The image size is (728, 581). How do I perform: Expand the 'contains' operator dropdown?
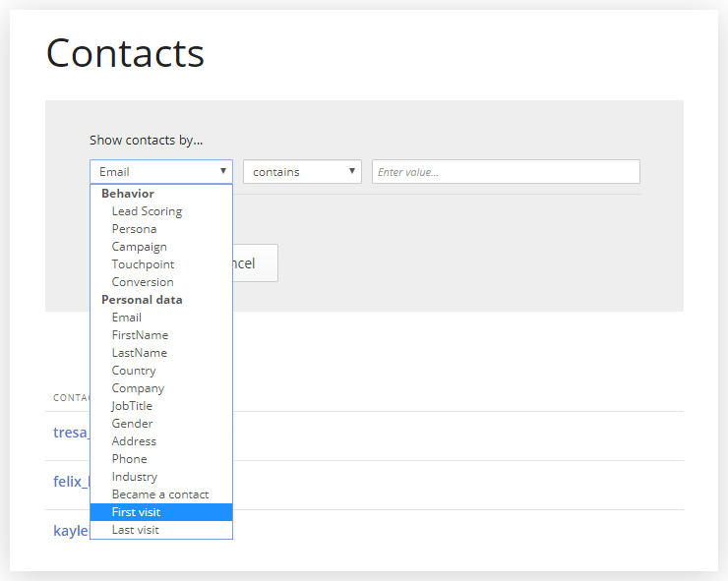[x=302, y=172]
